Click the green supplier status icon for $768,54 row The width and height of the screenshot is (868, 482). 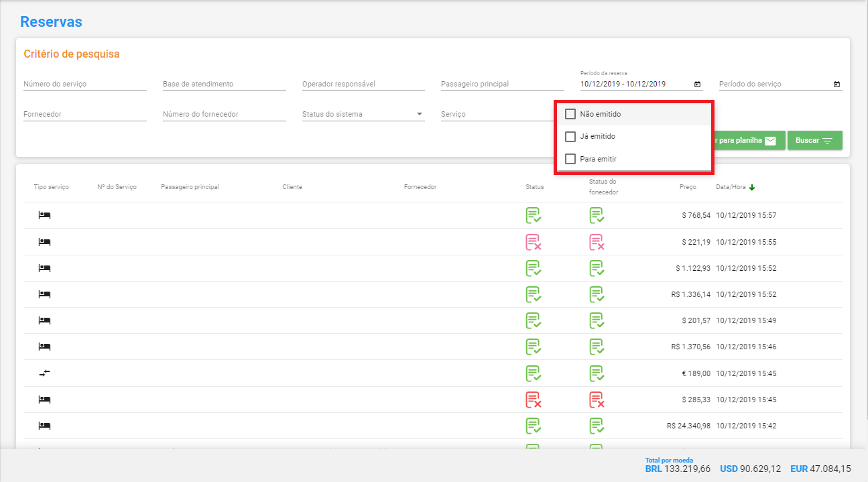point(597,215)
